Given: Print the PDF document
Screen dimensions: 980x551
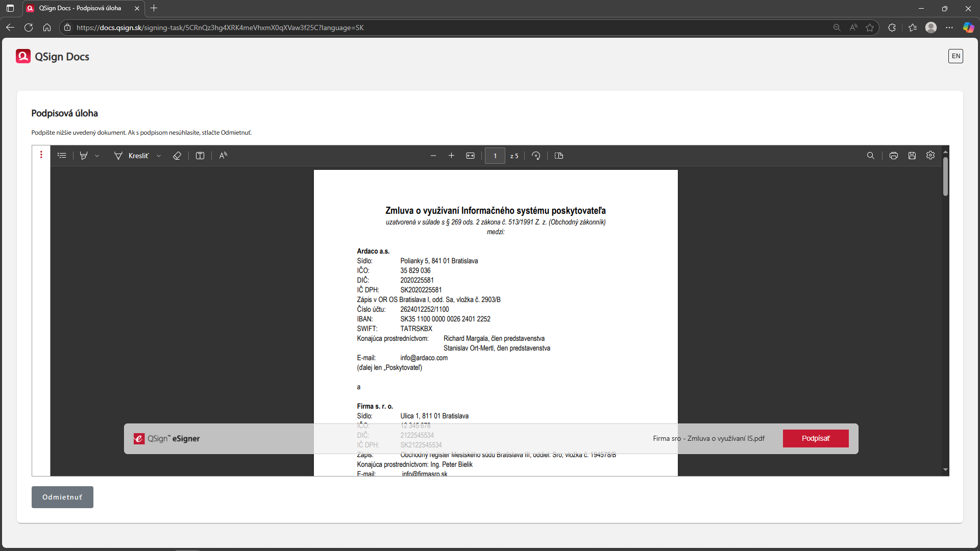Looking at the screenshot, I should pyautogui.click(x=893, y=156).
